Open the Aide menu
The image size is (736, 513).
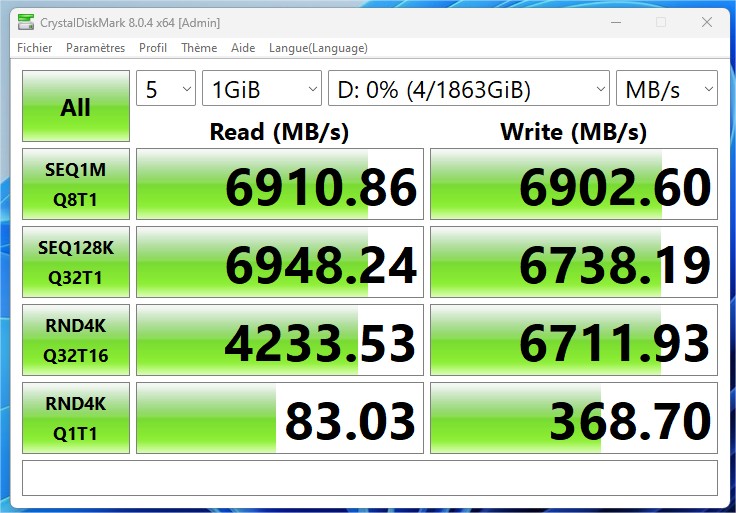(243, 48)
